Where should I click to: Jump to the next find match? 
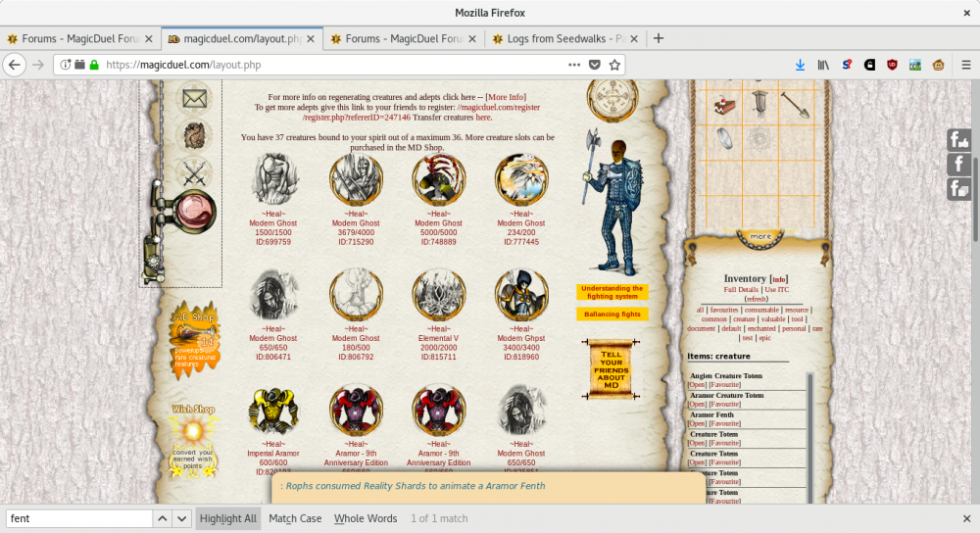[x=182, y=518]
